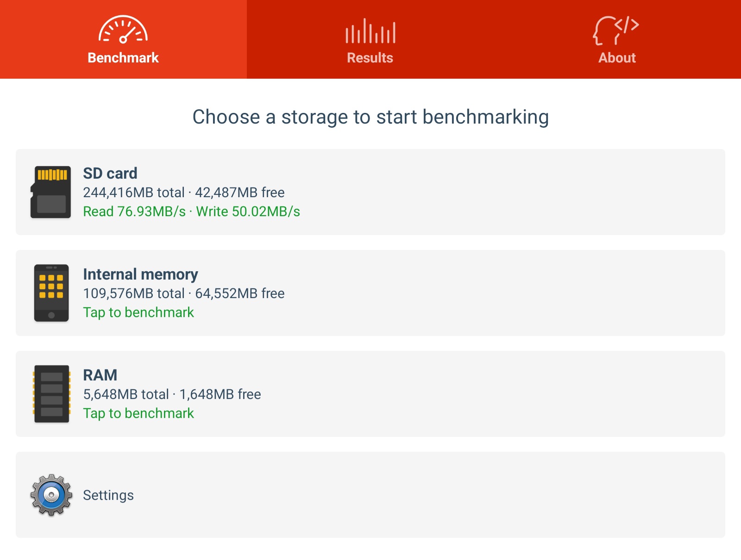The width and height of the screenshot is (741, 560).
Task: Tap 'Tap to benchmark' under Internal memory
Action: [138, 312]
